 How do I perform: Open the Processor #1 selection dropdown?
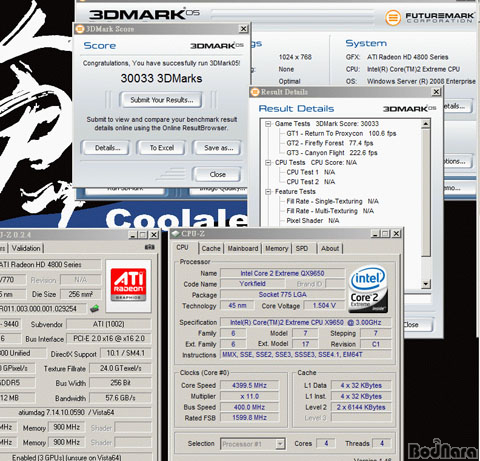pos(280,444)
